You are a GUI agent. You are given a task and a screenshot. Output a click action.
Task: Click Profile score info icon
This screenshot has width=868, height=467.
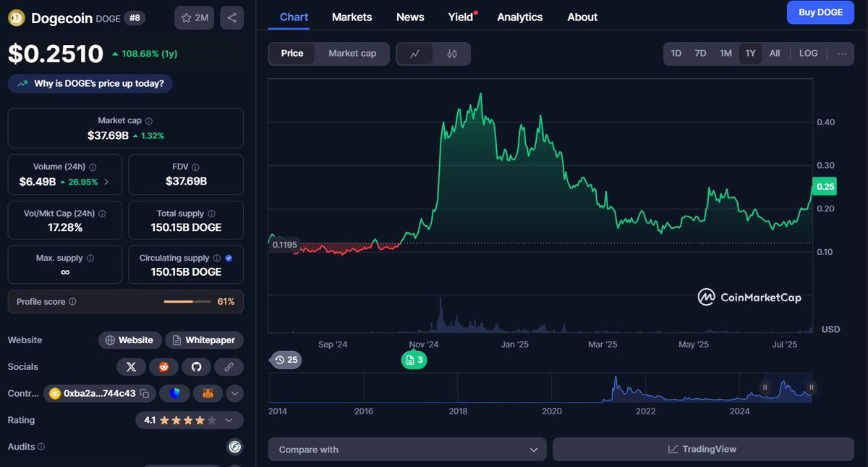(x=72, y=302)
